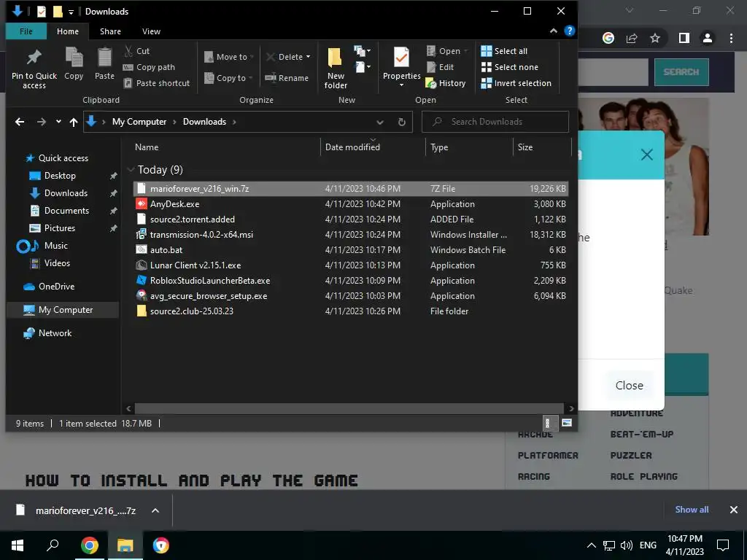This screenshot has width=747, height=560.
Task: Open the File menu tab
Action: (x=26, y=31)
